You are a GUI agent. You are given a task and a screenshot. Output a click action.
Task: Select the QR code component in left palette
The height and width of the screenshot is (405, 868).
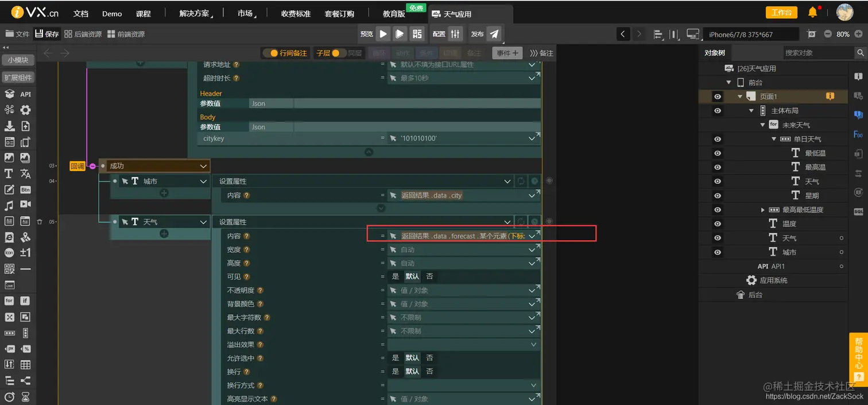tap(9, 269)
